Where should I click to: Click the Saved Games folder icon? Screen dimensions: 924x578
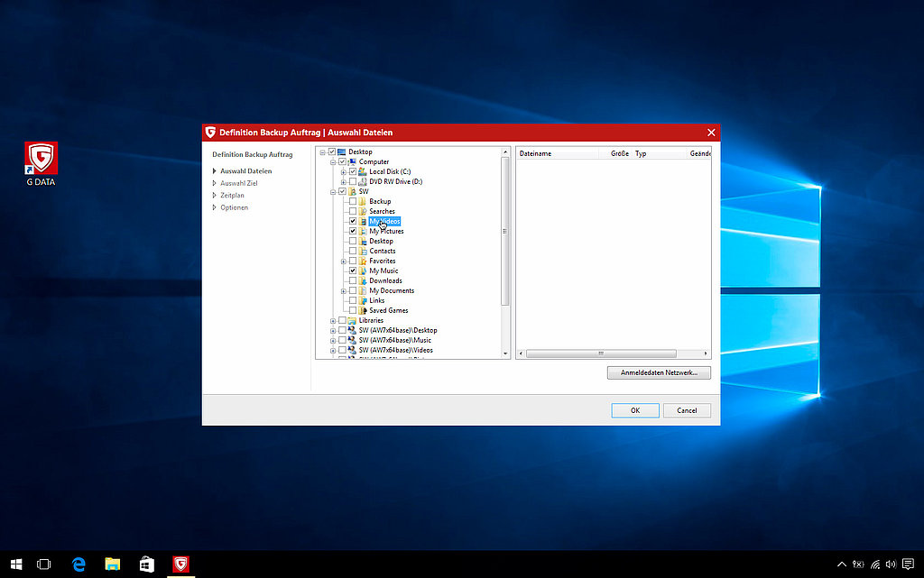(x=363, y=310)
